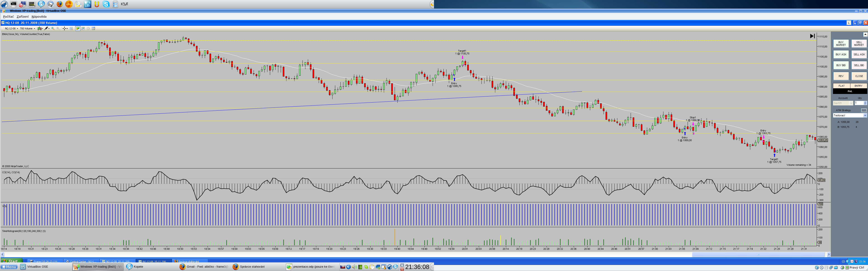The height and width of the screenshot is (271, 868).
Task: Open the data box table icon
Action: click(93, 29)
